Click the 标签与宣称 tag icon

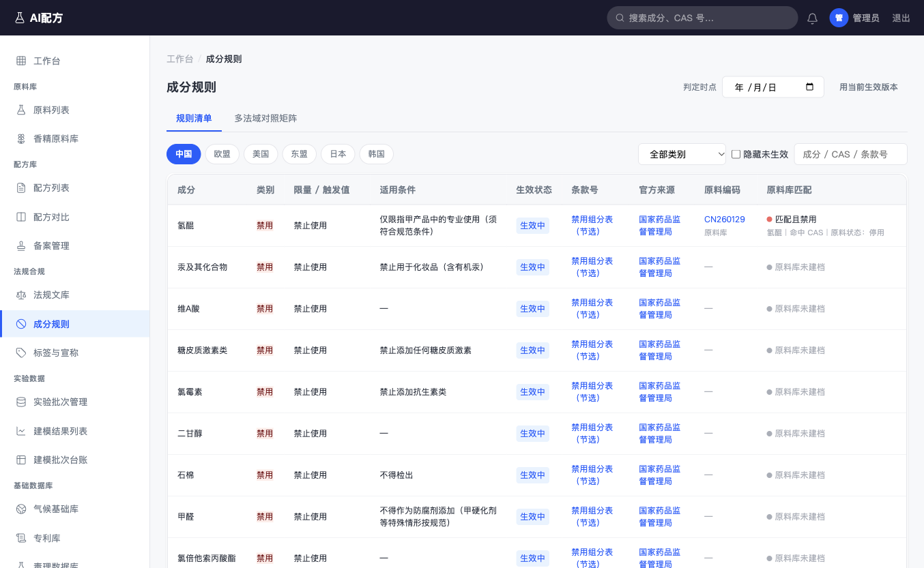[21, 353]
